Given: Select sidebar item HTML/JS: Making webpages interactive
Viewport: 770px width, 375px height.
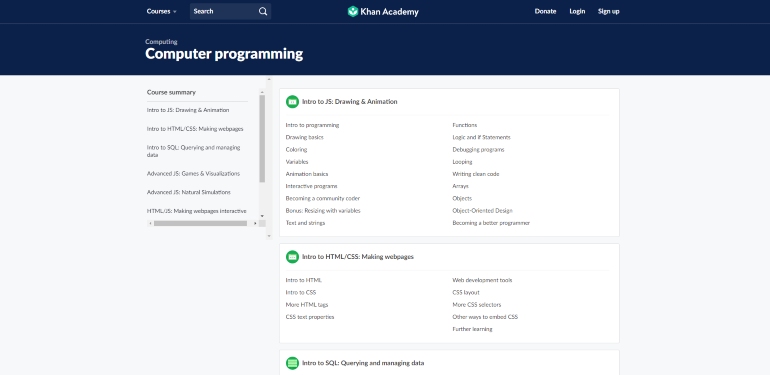Looking at the screenshot, I should click(x=196, y=211).
